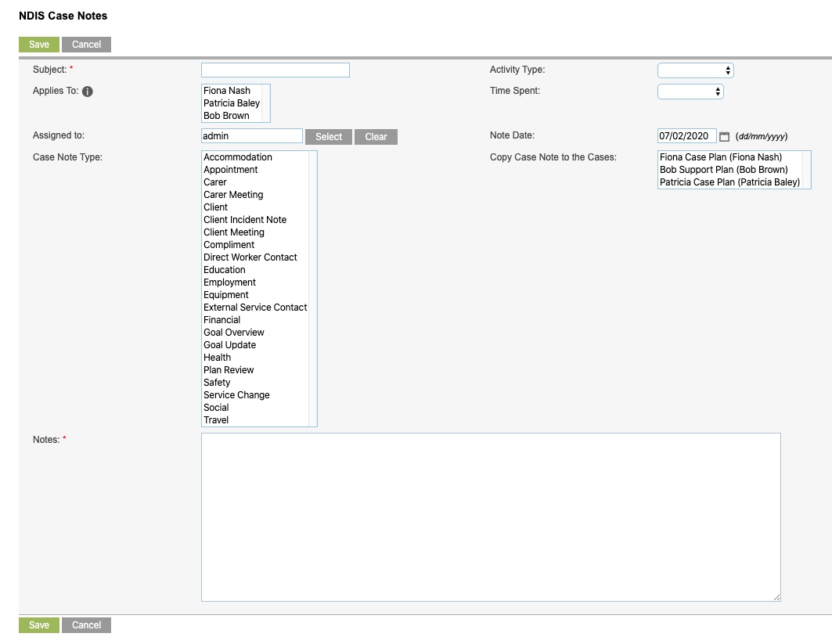Click the info icon next to Applies To
The height and width of the screenshot is (644, 832).
[86, 92]
